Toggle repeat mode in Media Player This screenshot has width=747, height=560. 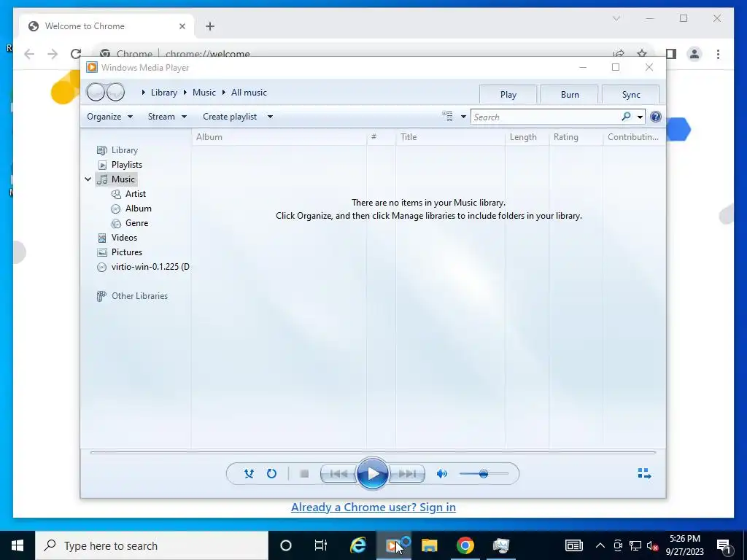(271, 473)
